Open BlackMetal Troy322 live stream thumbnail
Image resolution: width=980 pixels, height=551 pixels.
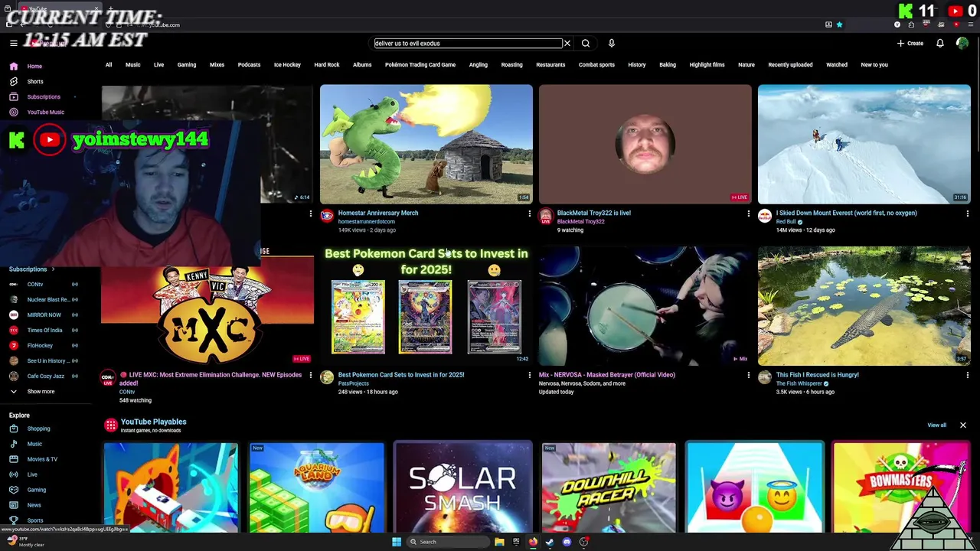click(645, 144)
